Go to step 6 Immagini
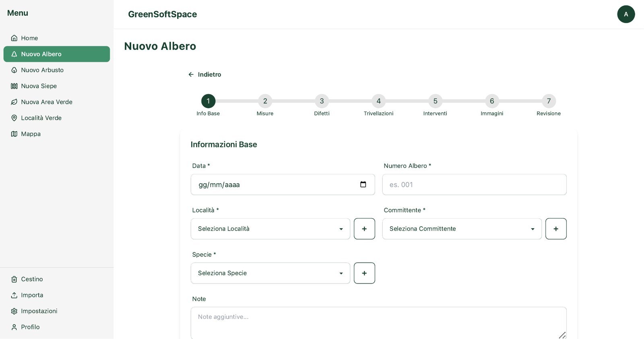 pos(492,101)
